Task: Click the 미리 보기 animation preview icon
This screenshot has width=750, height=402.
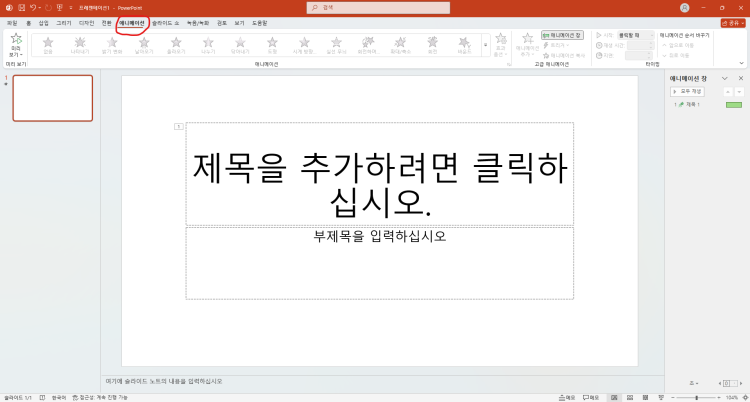Action: pos(16,39)
